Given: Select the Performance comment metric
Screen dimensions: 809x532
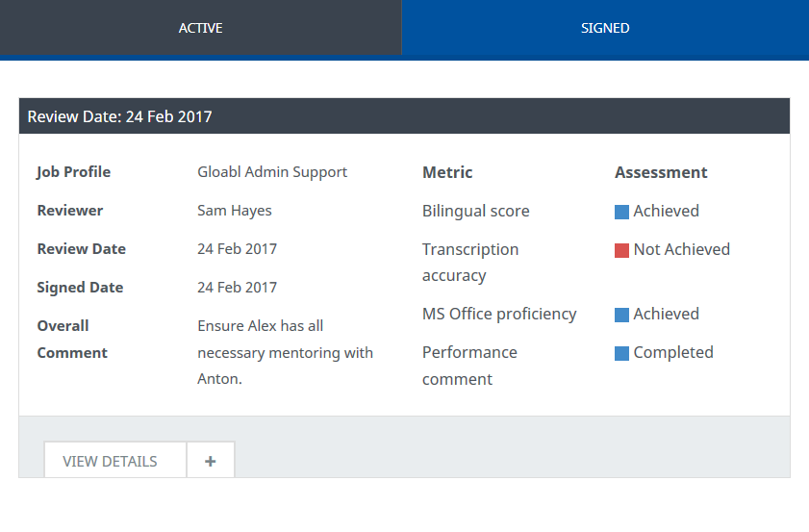Looking at the screenshot, I should [469, 366].
